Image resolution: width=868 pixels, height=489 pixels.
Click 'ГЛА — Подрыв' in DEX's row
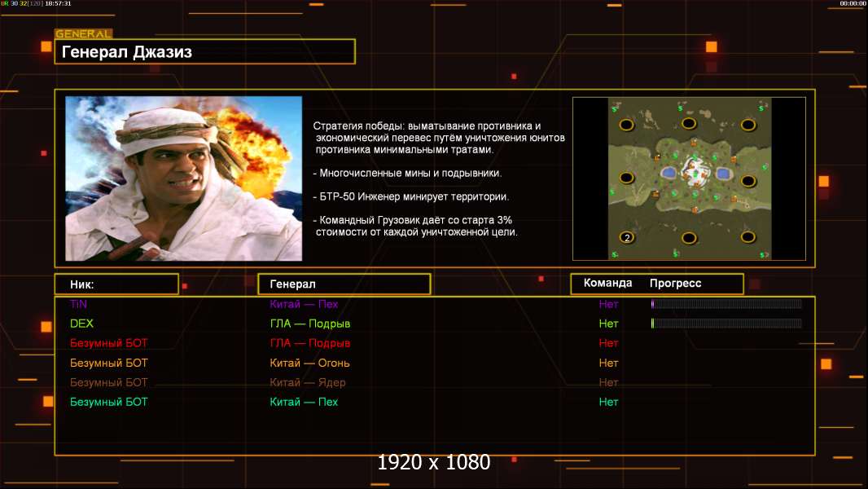tap(310, 324)
